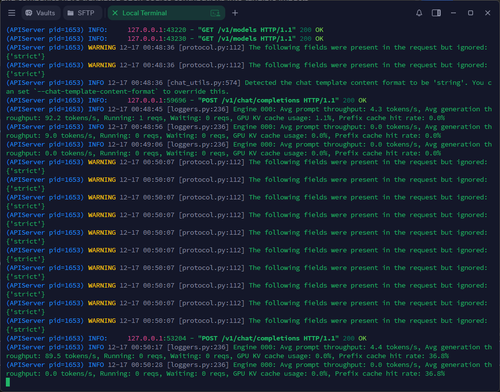
Task: Click the '4.3 tokens/s' prompt throughput value
Action: click(x=396, y=109)
